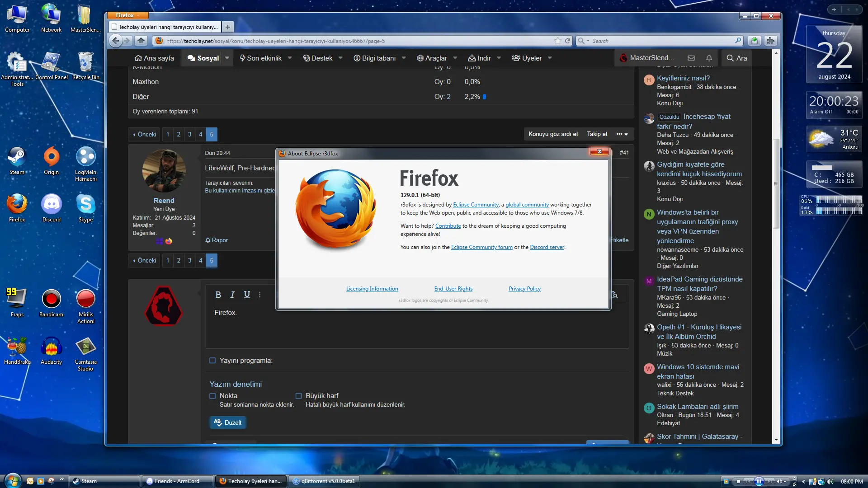Open LogMeIn Hamachi desktop icon
This screenshot has width=868, height=488.
(85, 164)
